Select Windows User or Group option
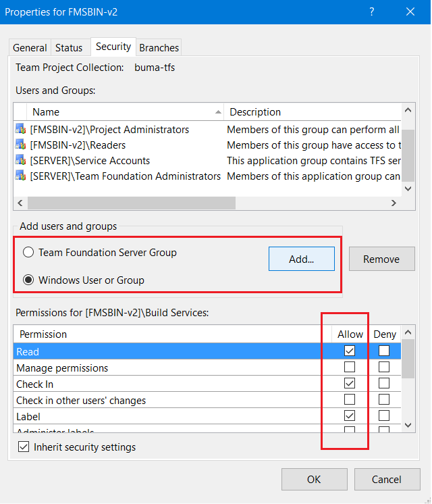Screen dimensions: 432x504 [28, 280]
